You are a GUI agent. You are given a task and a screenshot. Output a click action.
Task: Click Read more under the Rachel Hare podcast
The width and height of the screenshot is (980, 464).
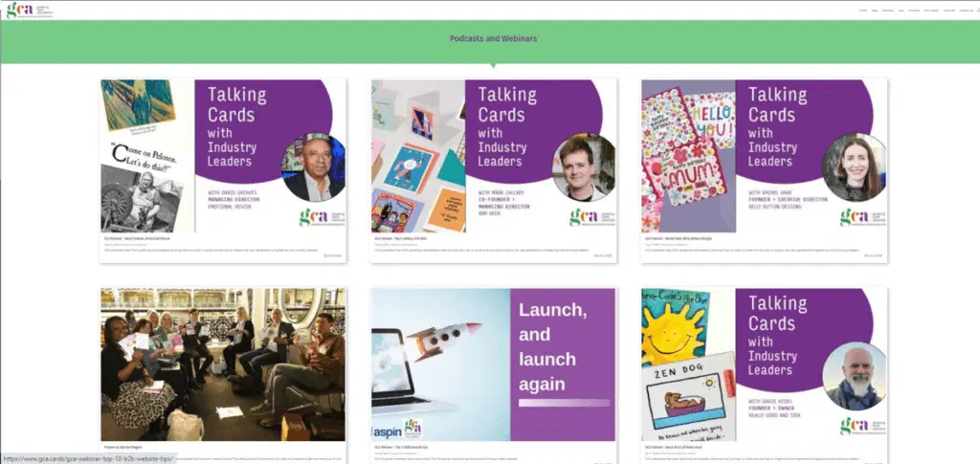pos(874,255)
